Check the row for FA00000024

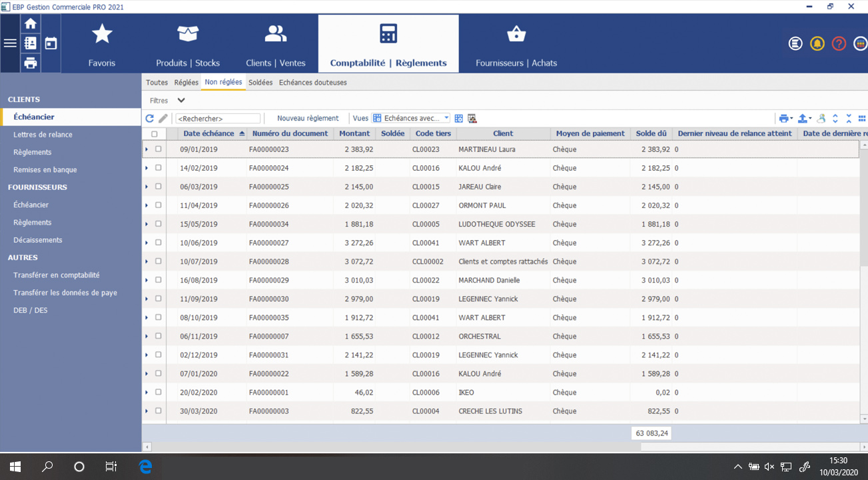159,168
